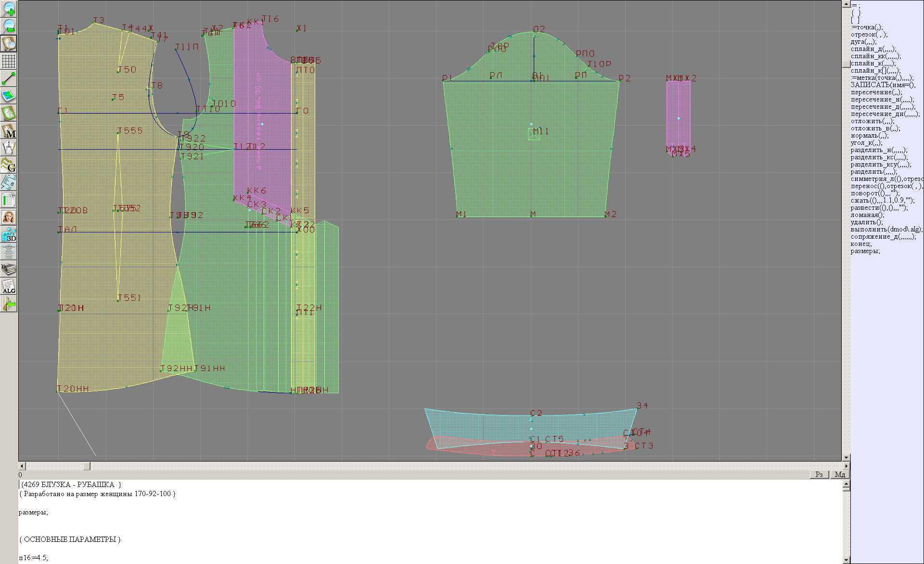
Task: Click the compass measurement tool icon
Action: click(x=9, y=148)
